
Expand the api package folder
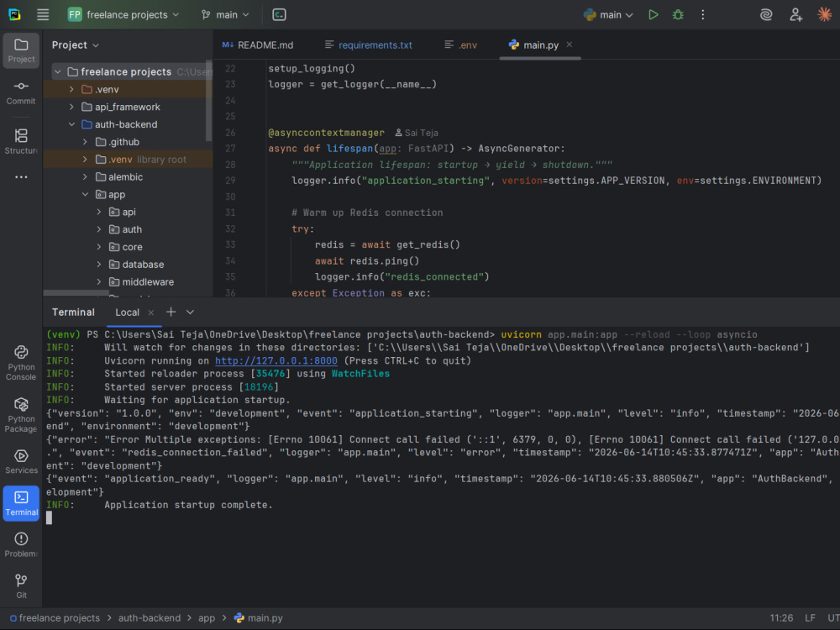(x=99, y=212)
